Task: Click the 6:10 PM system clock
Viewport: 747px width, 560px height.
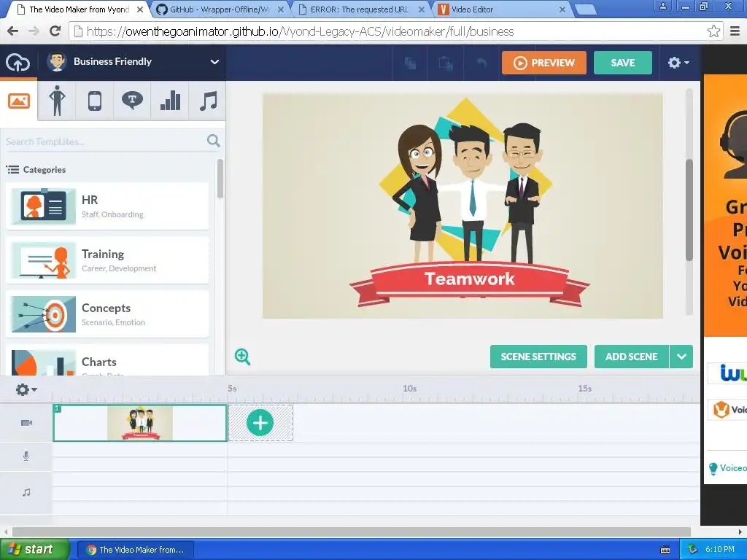Action: [720, 550]
